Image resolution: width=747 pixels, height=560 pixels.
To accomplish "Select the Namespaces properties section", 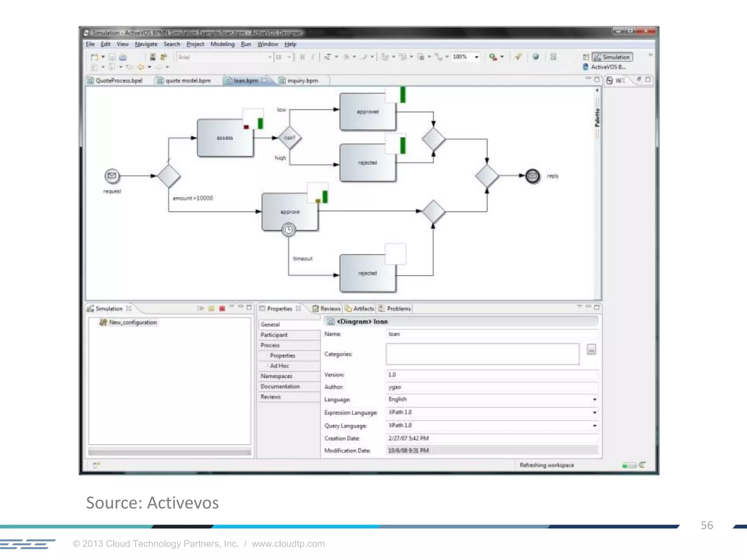I will coord(276,376).
